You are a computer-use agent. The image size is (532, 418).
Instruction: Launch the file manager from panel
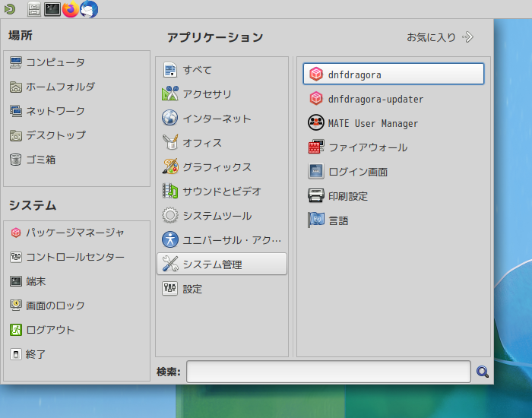(34, 9)
